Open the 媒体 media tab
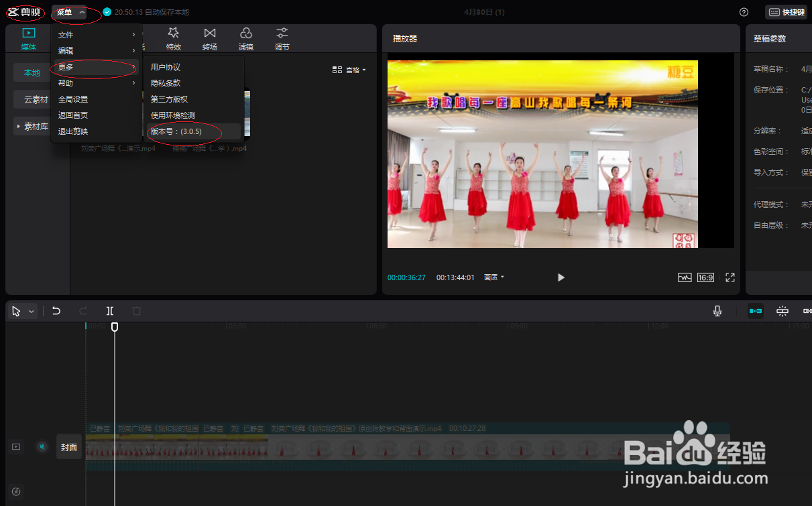This screenshot has width=812, height=506. pyautogui.click(x=28, y=39)
